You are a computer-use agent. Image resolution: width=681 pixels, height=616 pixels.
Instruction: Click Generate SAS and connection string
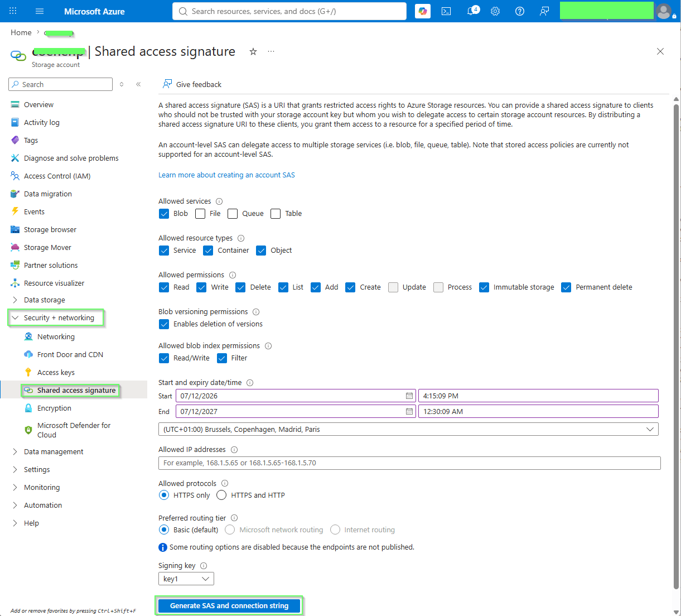pos(229,605)
